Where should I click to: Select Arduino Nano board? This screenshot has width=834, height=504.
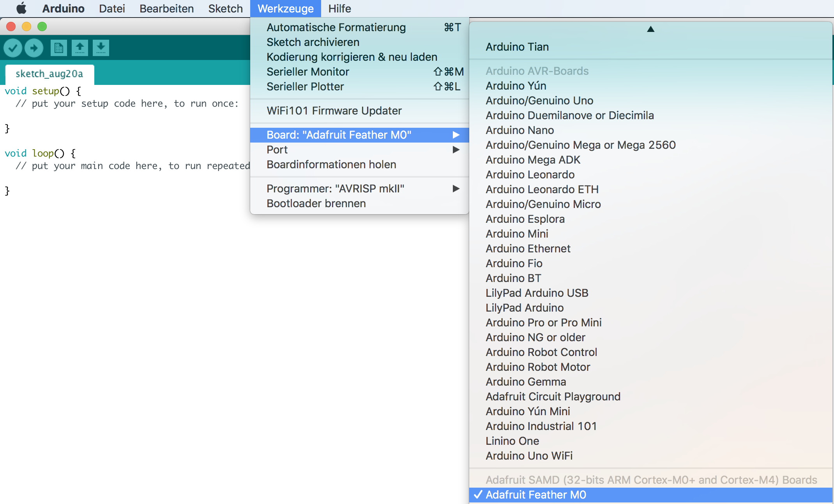[650, 130]
